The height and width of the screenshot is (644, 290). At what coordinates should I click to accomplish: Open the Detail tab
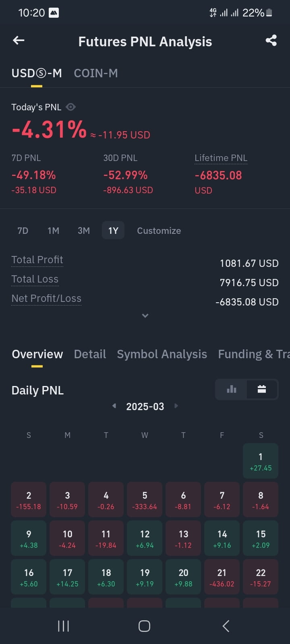click(x=90, y=354)
